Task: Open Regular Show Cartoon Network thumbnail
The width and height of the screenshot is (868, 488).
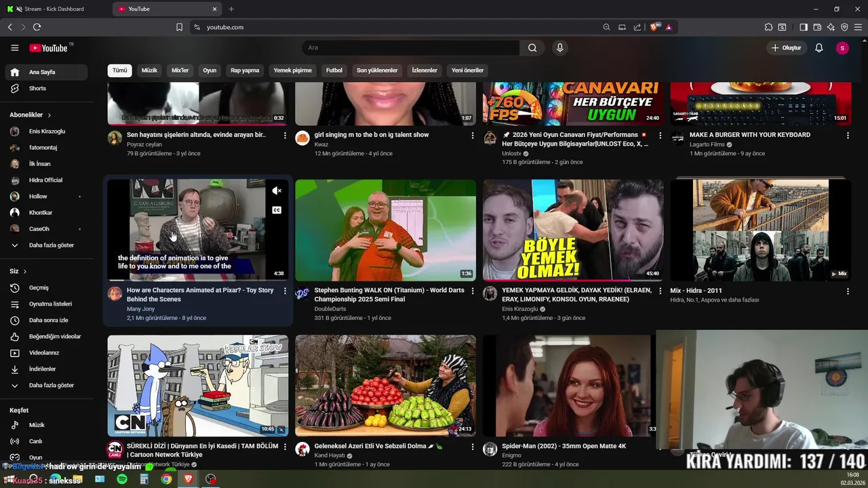Action: coord(197,386)
